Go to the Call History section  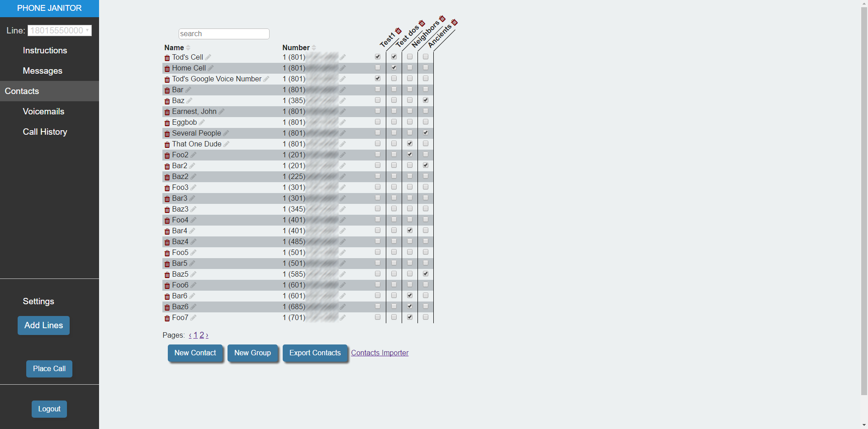point(45,132)
